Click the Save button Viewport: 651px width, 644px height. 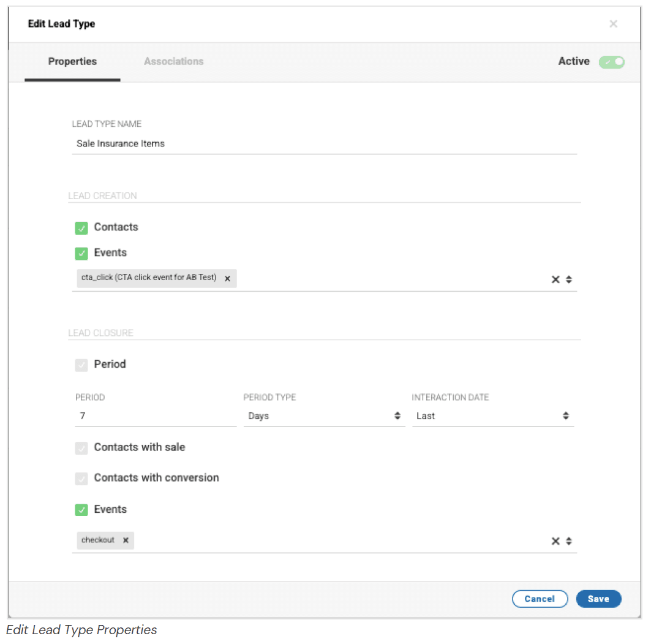[598, 599]
